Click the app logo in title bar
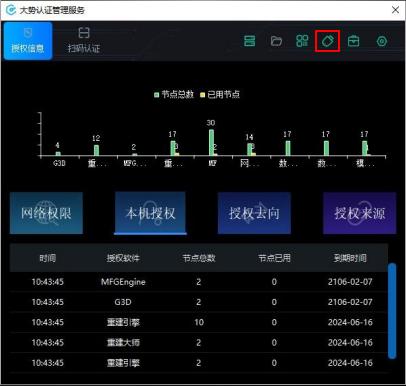This screenshot has height=386, width=406. (x=11, y=10)
